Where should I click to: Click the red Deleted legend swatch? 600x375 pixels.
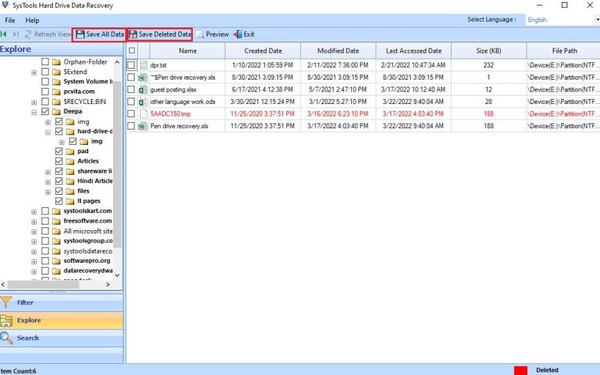pyautogui.click(x=520, y=370)
